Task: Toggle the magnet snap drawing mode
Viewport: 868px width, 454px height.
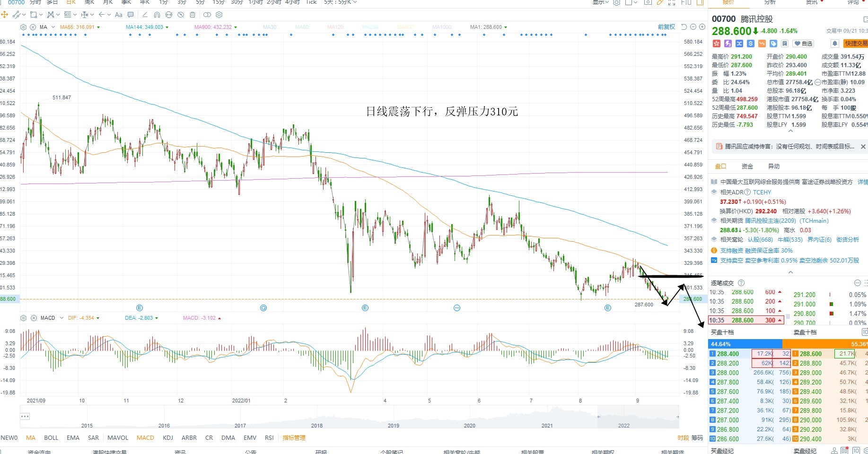Action: point(157,15)
